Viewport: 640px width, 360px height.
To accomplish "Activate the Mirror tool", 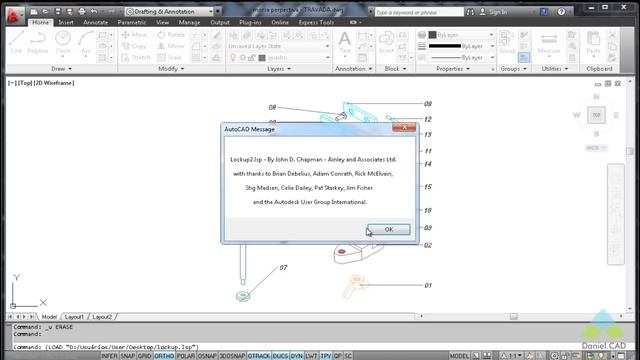I will pos(171,46).
